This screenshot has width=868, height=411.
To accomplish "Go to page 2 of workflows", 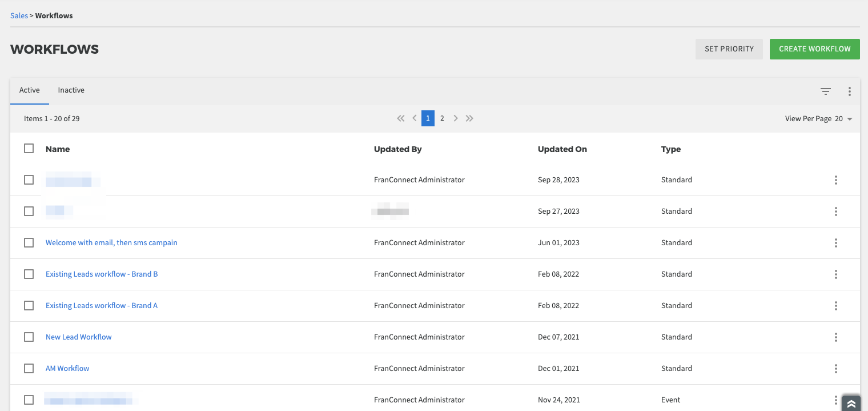I will [442, 118].
